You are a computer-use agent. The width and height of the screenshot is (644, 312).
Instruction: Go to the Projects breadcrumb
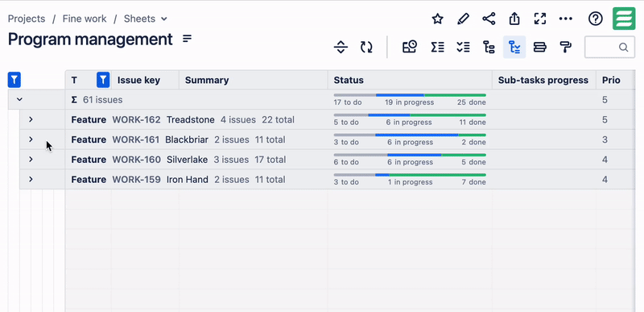tap(27, 19)
